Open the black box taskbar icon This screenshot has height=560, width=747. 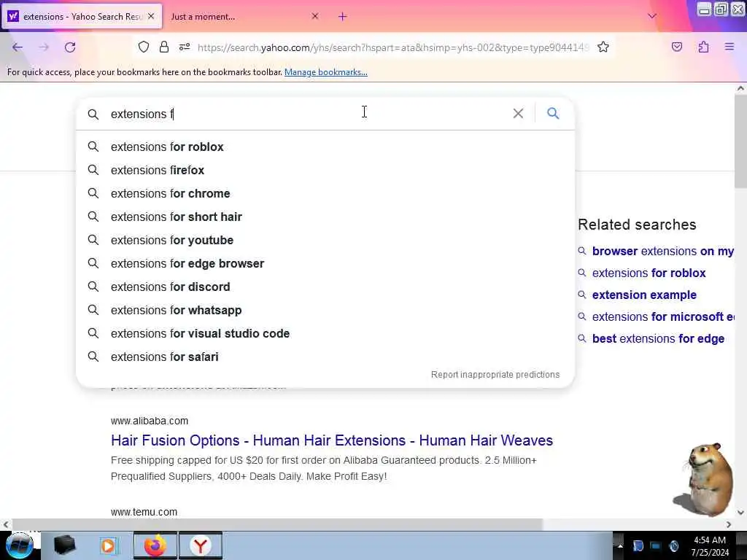pos(64,545)
